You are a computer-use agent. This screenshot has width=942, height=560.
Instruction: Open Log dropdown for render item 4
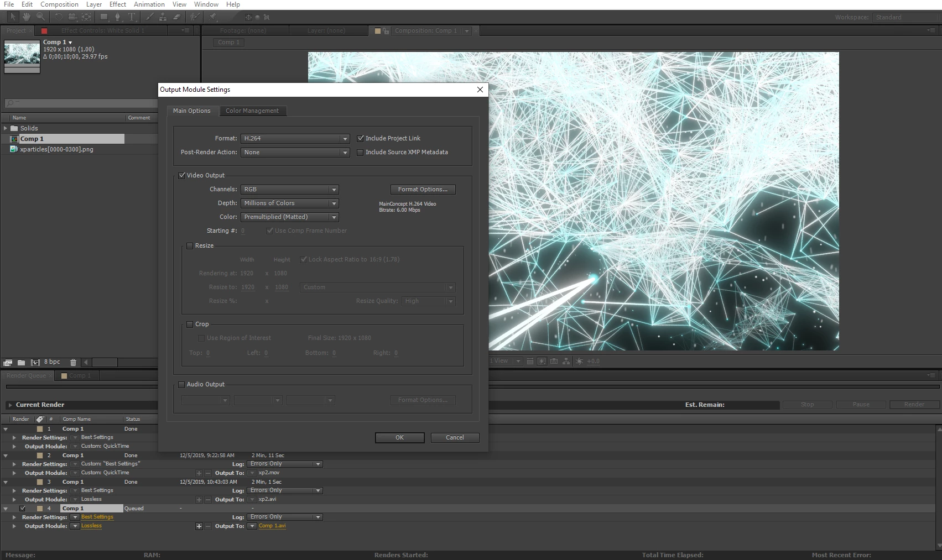coord(285,517)
